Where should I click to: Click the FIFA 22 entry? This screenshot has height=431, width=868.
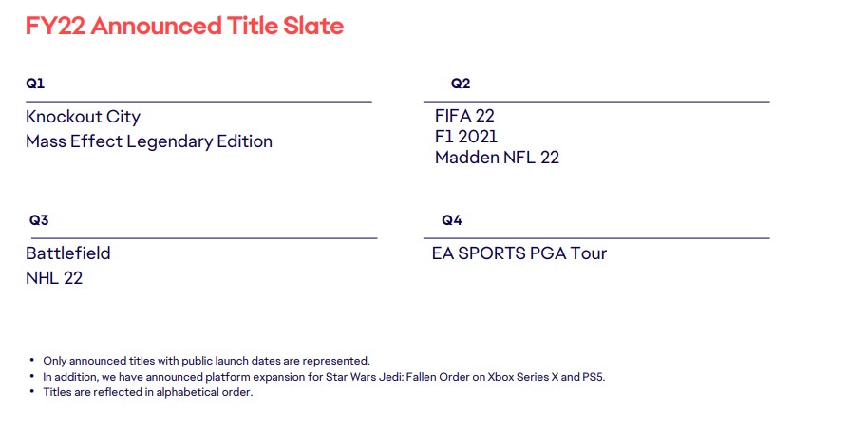pos(464,116)
